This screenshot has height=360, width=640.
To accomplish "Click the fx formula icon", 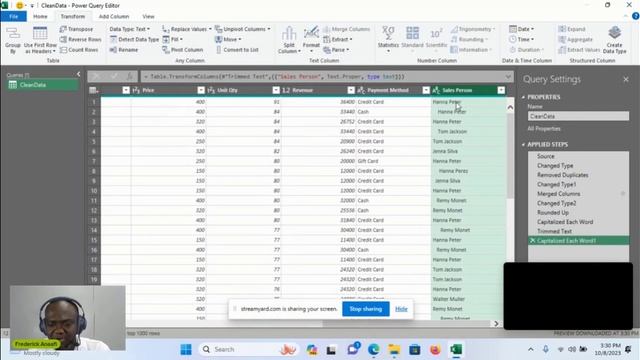I will click(x=130, y=76).
